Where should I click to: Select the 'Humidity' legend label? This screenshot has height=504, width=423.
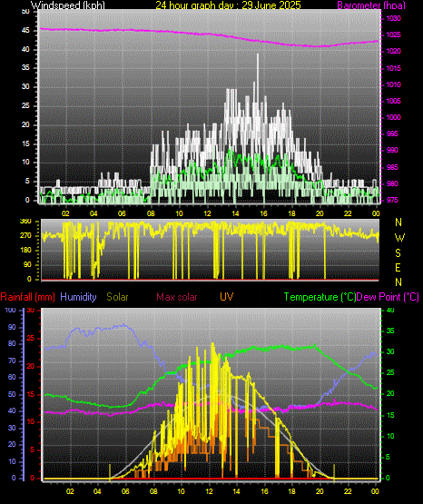point(78,297)
